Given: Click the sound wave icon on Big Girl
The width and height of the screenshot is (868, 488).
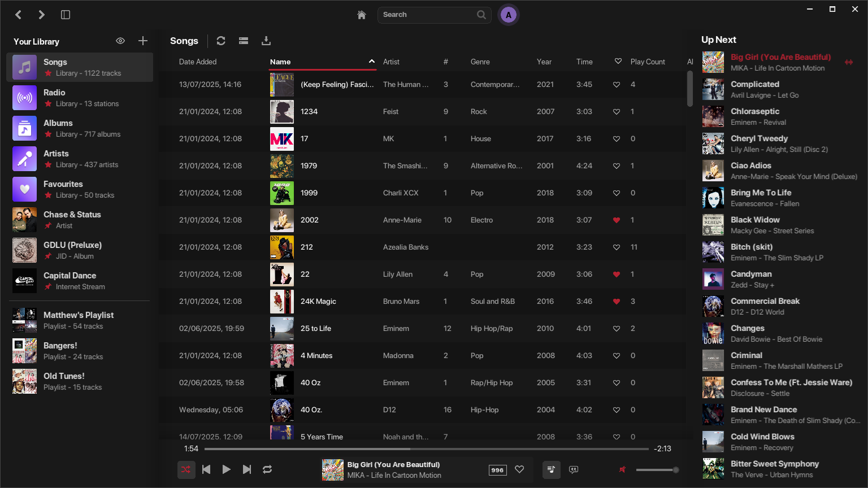Looking at the screenshot, I should click(x=849, y=62).
